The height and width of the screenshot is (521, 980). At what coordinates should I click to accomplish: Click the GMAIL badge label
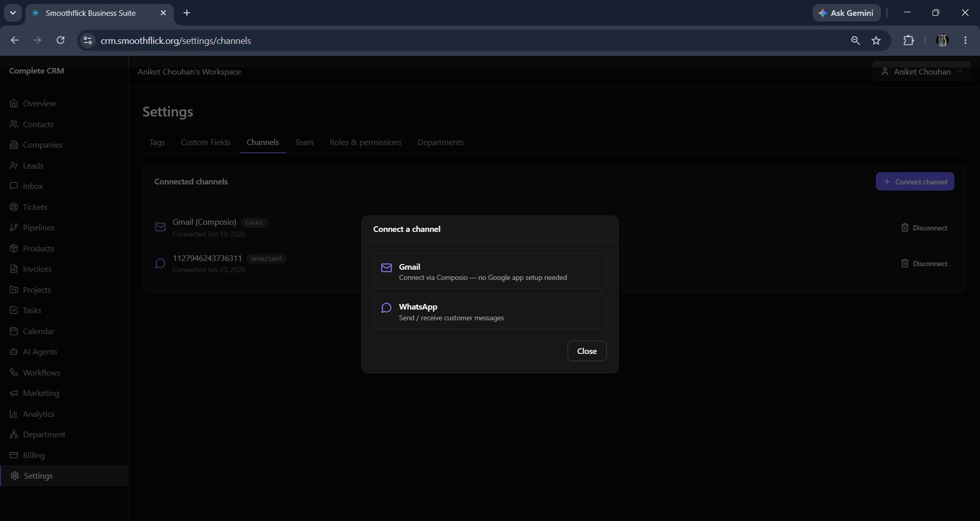click(x=255, y=223)
